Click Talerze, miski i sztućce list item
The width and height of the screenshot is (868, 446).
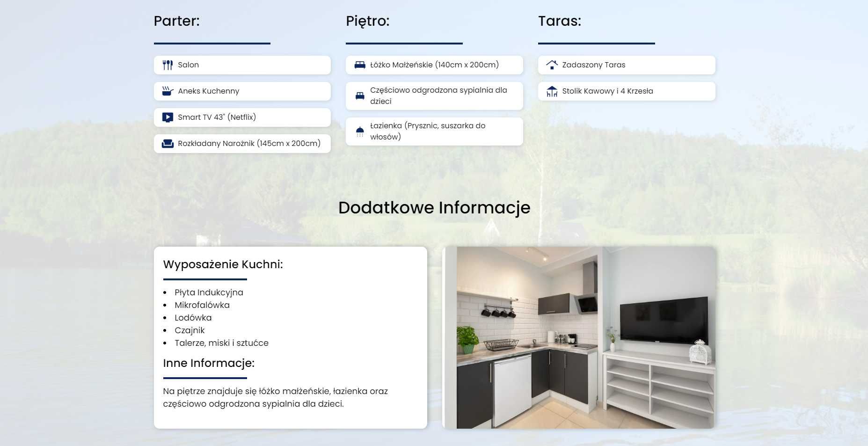[222, 343]
